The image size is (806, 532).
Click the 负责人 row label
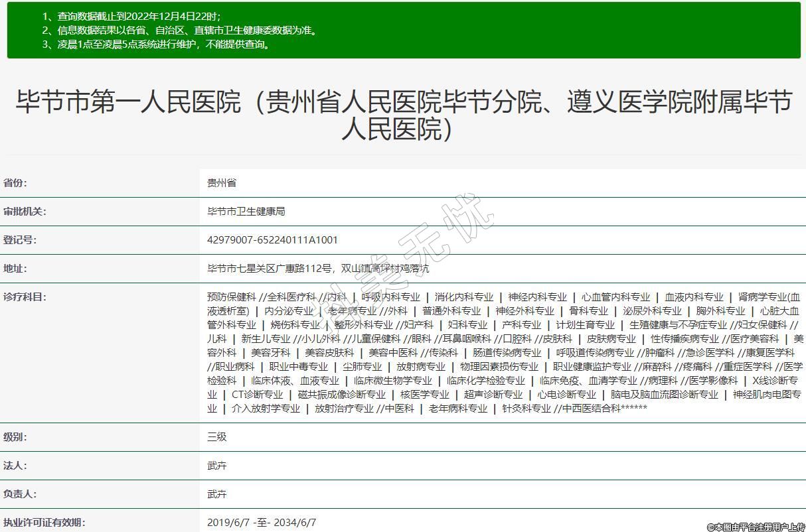pos(20,494)
